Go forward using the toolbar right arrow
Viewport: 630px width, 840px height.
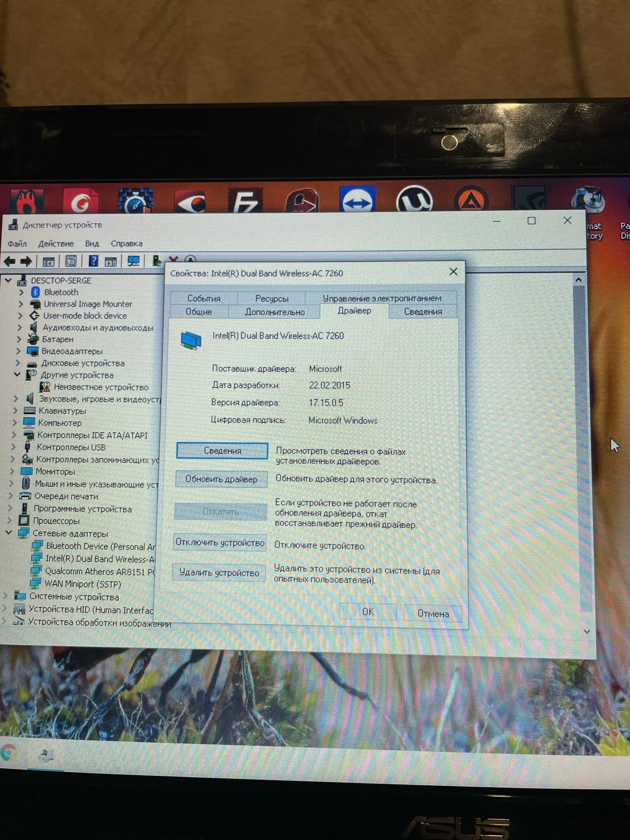(26, 262)
